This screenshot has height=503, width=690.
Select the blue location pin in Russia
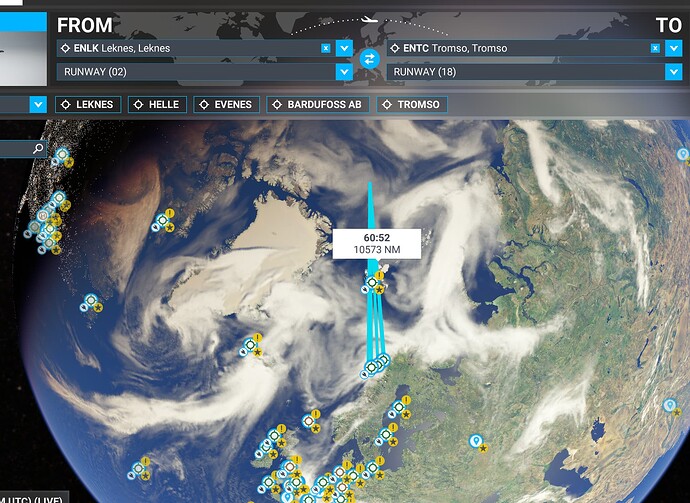475,441
